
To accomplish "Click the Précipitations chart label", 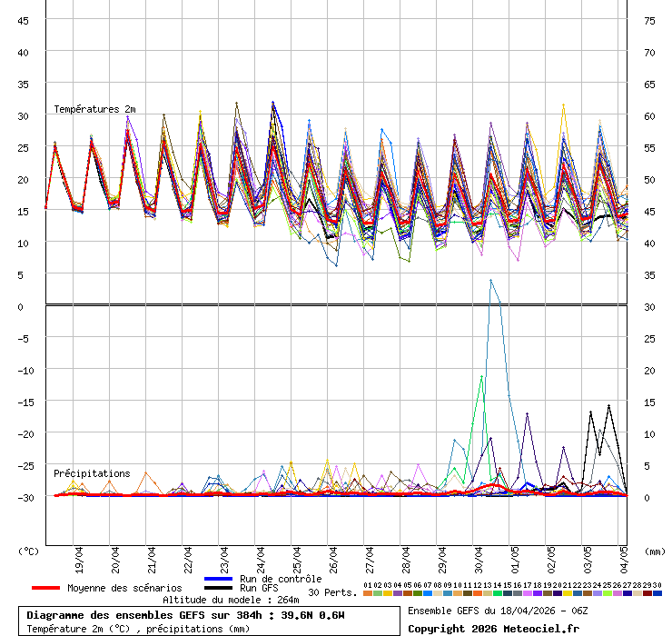I will [91, 473].
